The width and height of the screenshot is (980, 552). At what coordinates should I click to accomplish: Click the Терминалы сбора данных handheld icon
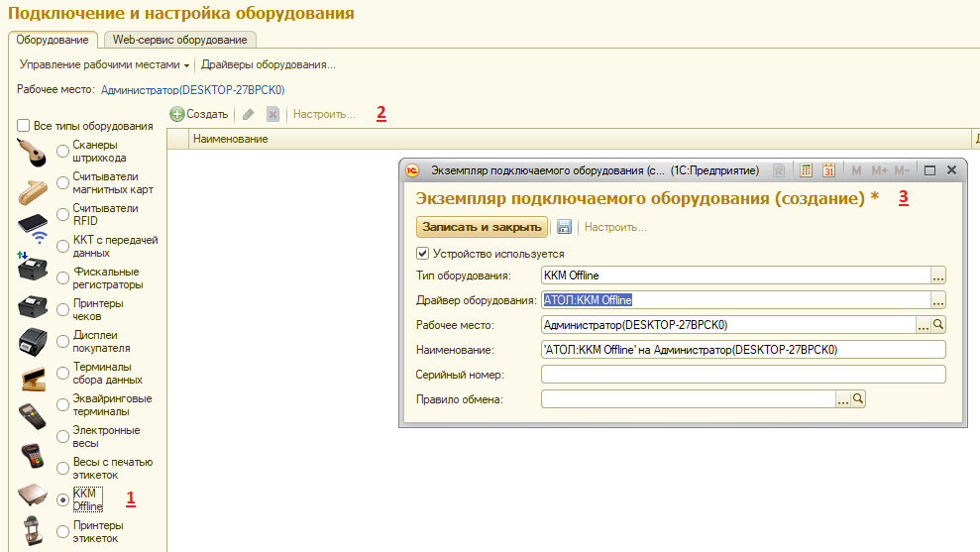click(32, 417)
